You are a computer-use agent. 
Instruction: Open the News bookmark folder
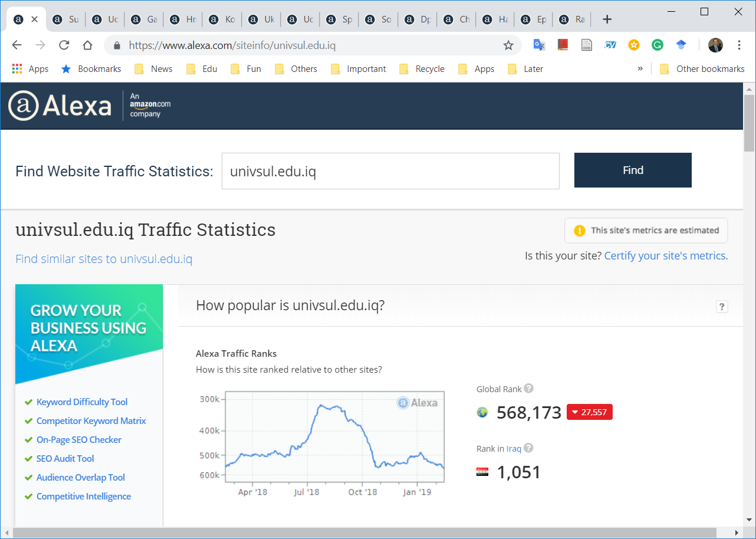(153, 69)
